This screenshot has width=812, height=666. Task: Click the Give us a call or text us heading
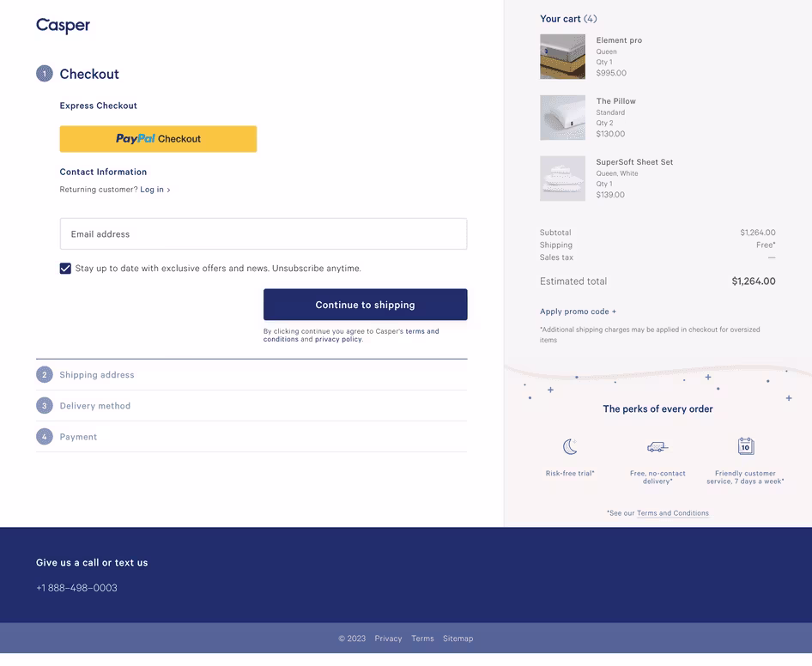pos(92,562)
